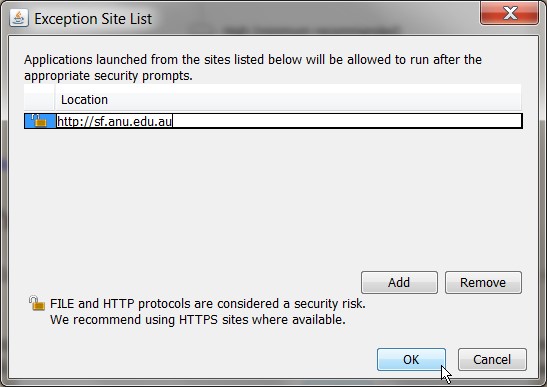Click the Add button to add a new site

tap(399, 282)
